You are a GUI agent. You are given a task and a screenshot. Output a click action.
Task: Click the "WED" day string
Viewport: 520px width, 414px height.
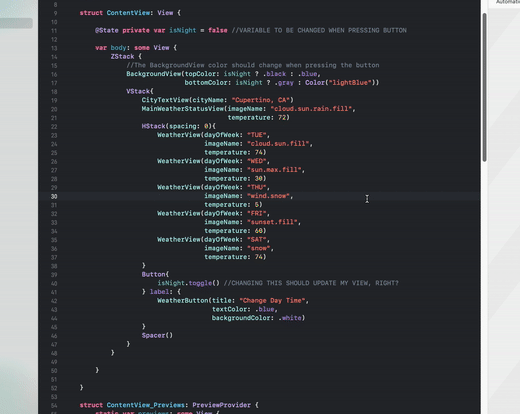pyautogui.click(x=257, y=161)
